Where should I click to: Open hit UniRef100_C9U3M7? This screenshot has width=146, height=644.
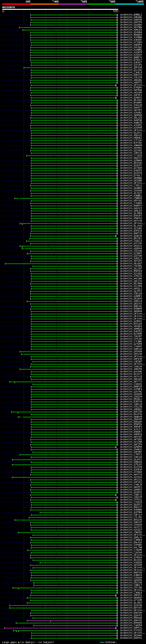coord(131,337)
